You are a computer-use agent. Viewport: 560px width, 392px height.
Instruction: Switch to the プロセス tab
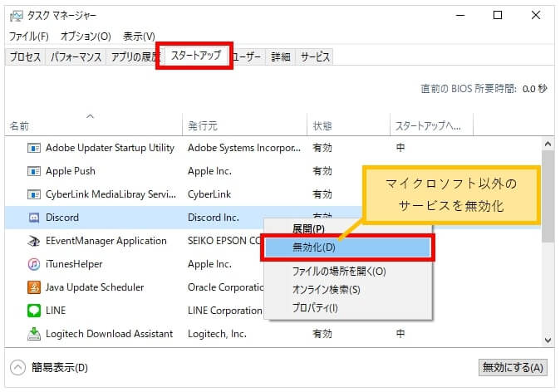click(x=25, y=56)
